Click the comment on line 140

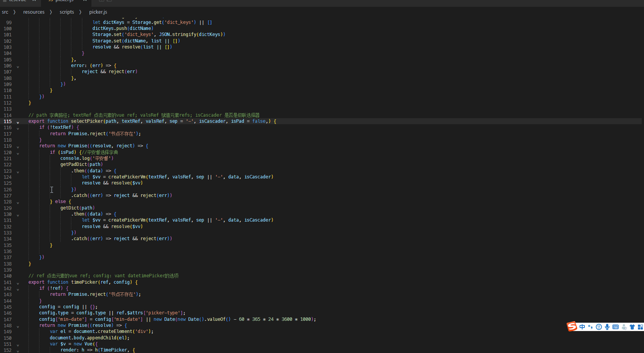(x=104, y=276)
